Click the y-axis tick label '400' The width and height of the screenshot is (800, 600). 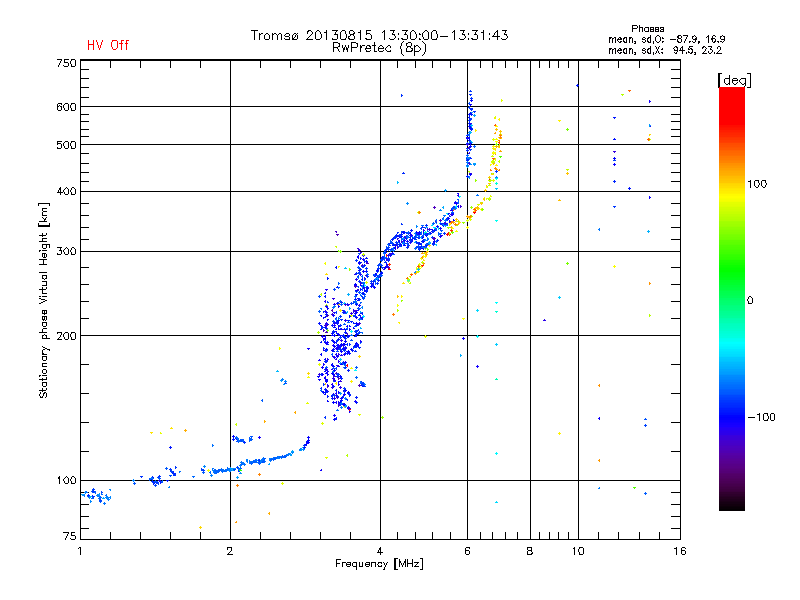pos(67,191)
